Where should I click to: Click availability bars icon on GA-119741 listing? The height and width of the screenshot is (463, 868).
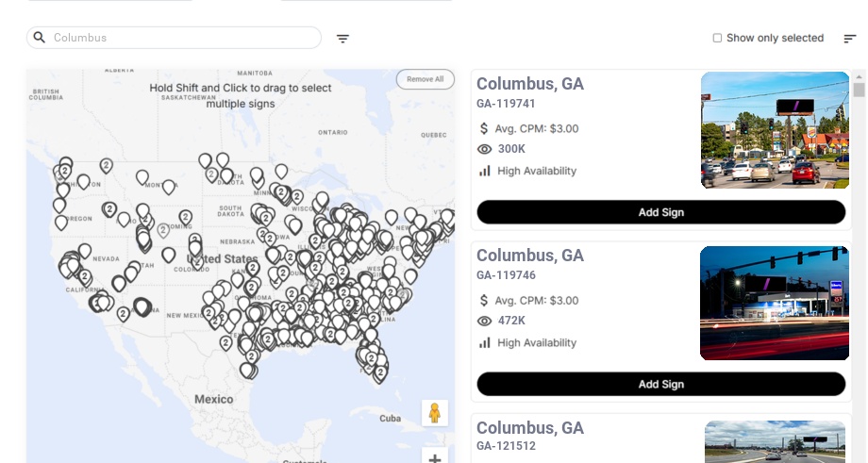(485, 171)
